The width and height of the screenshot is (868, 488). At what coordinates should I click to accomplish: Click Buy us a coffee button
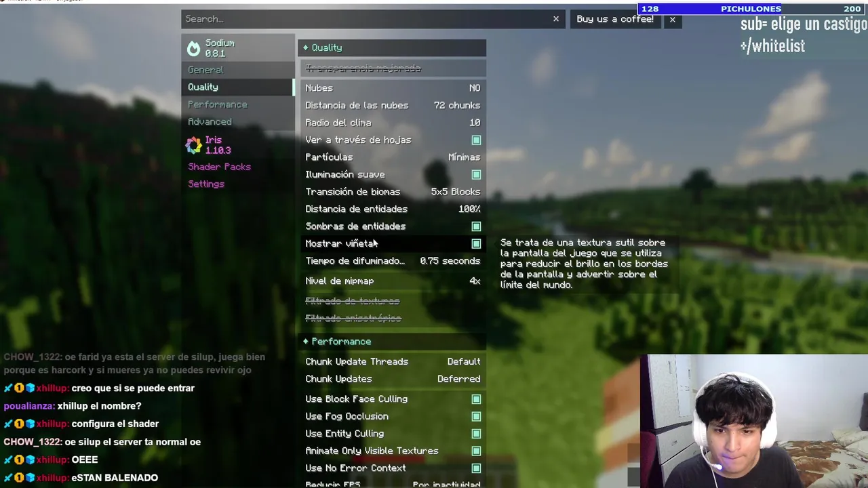pyautogui.click(x=615, y=19)
